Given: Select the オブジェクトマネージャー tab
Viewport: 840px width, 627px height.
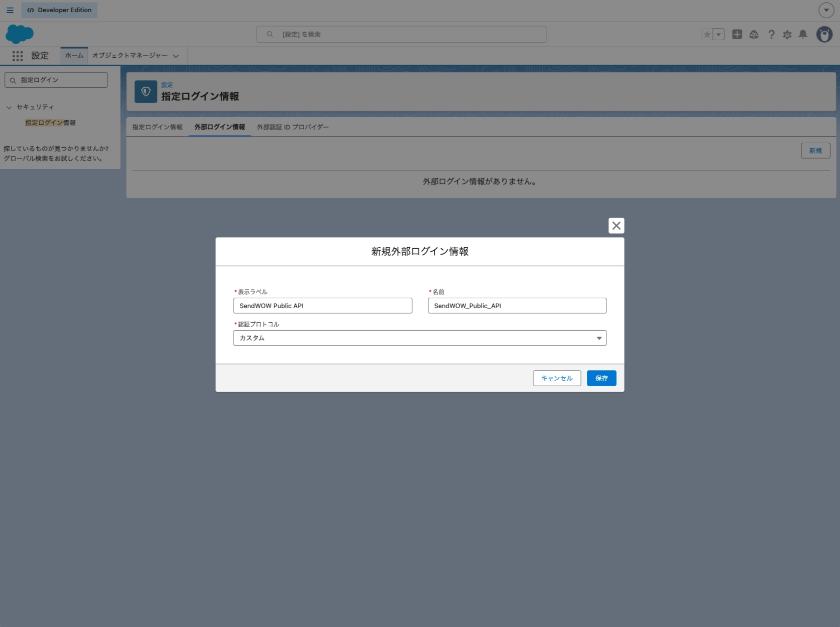Looking at the screenshot, I should click(130, 55).
